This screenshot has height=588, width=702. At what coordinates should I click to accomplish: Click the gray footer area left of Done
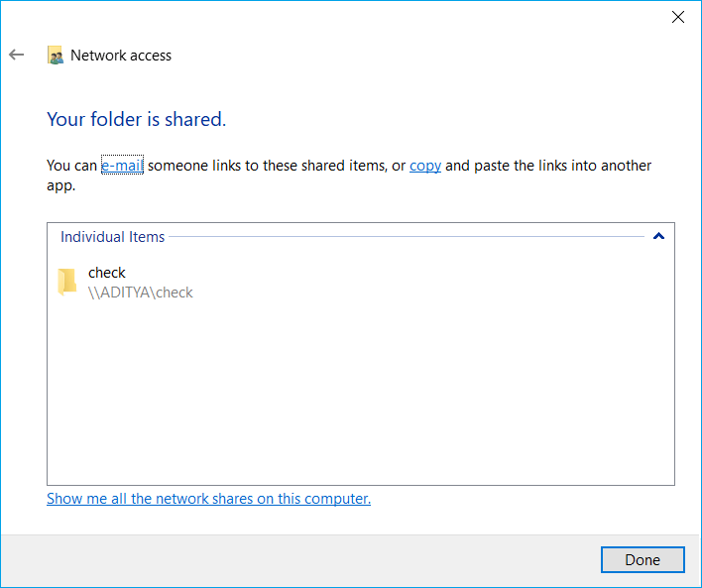point(297,560)
